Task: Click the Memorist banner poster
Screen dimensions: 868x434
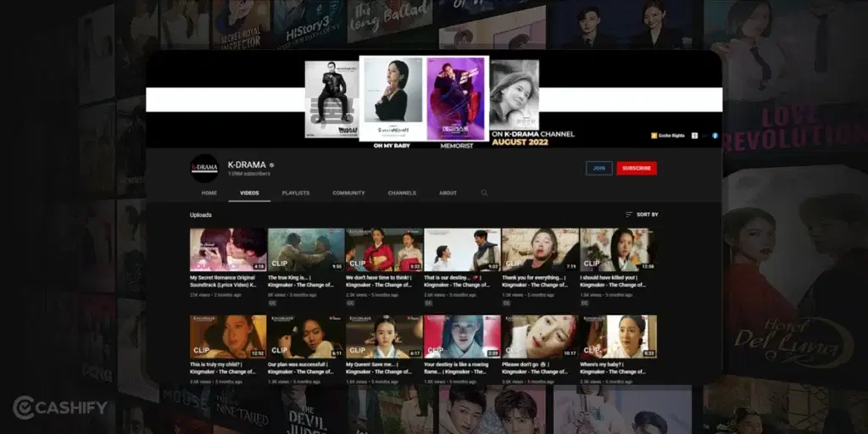Action: point(456,98)
